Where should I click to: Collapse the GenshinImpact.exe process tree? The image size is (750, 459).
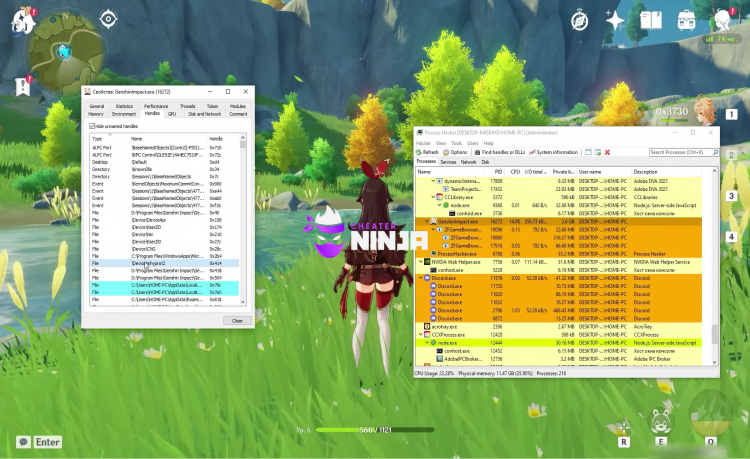427,221
